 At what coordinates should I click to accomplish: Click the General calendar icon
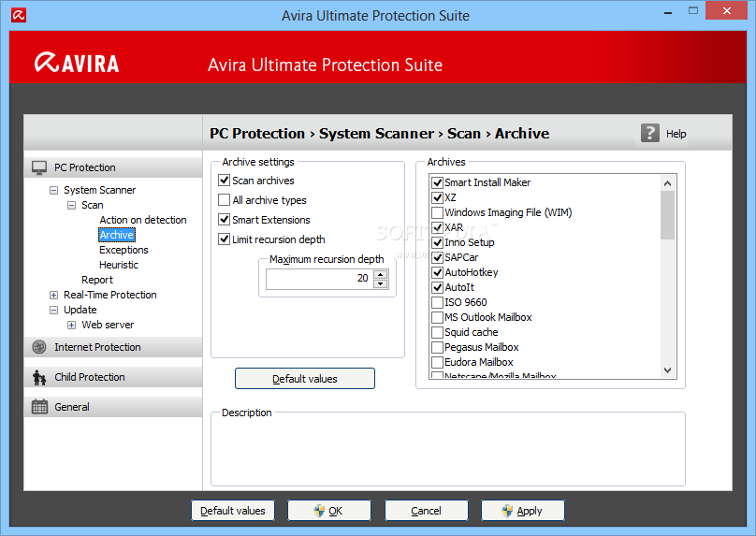[39, 407]
